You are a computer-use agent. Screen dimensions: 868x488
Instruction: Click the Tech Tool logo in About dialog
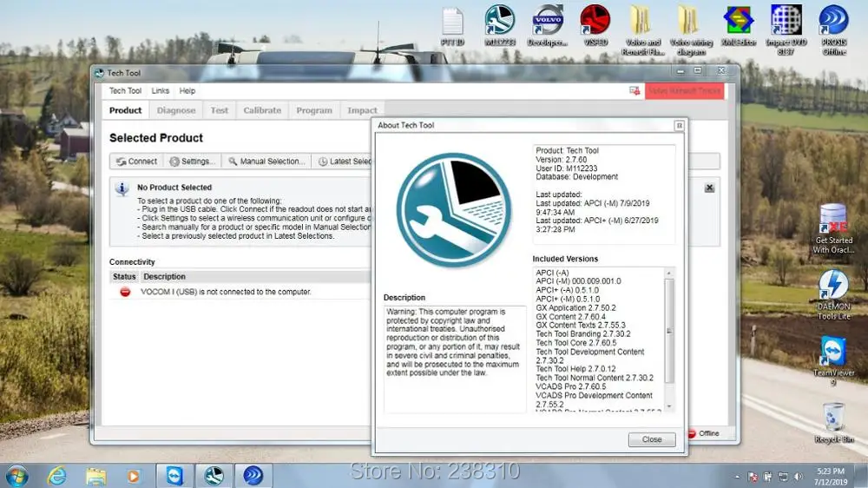(453, 210)
